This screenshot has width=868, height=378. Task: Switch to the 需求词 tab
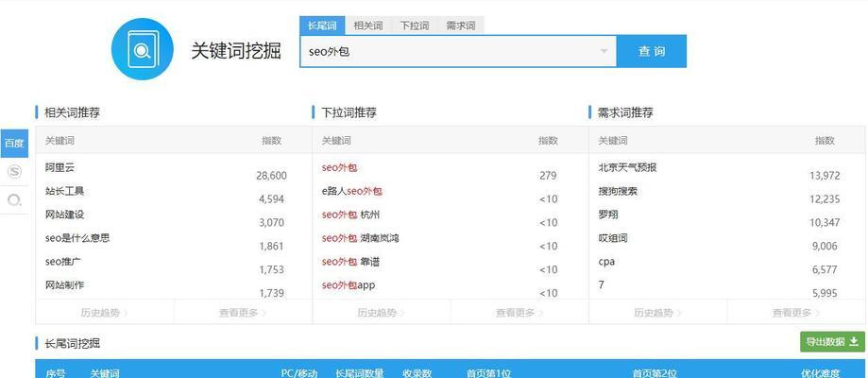coord(461,26)
